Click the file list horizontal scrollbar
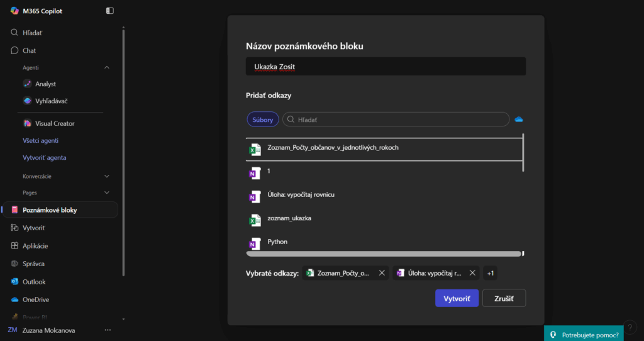Screen dimensions: 644x341 (x=384, y=254)
